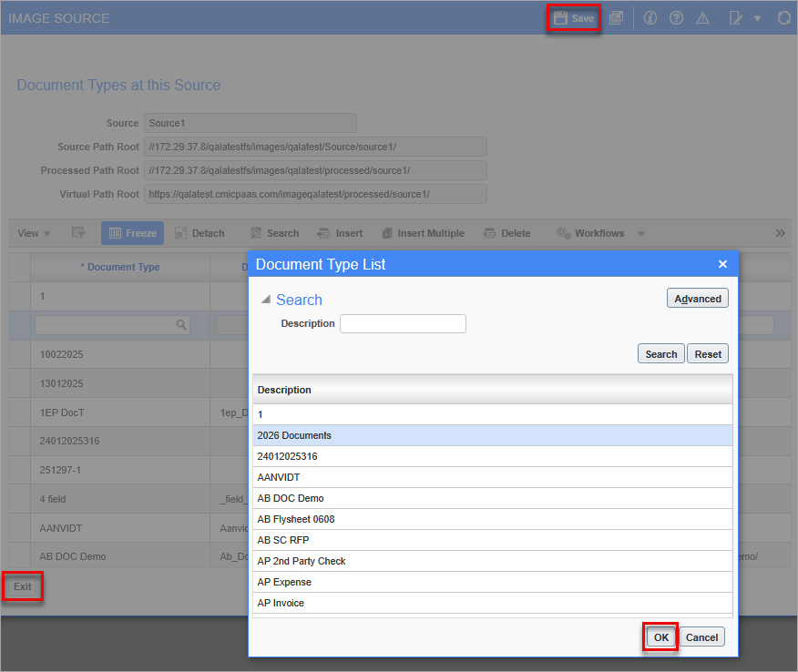Select the 'AP 2nd Party Check' row
Viewport: 798px width, 672px height.
tap(493, 561)
